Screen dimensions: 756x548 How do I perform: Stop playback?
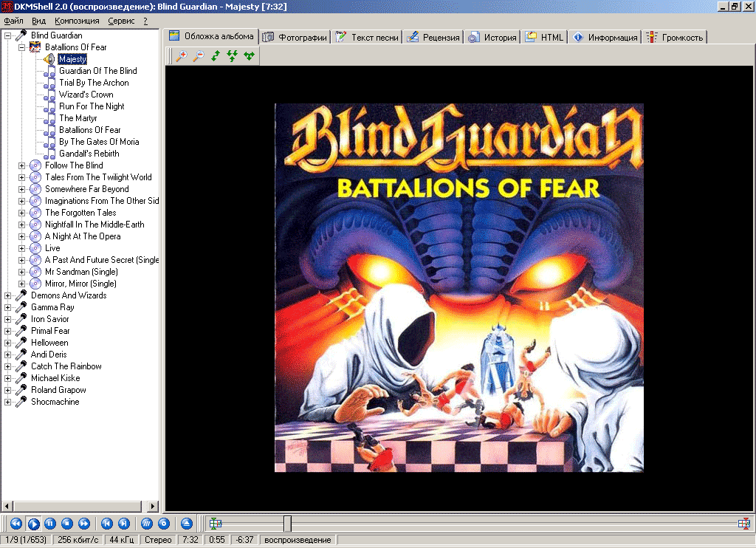pyautogui.click(x=67, y=524)
